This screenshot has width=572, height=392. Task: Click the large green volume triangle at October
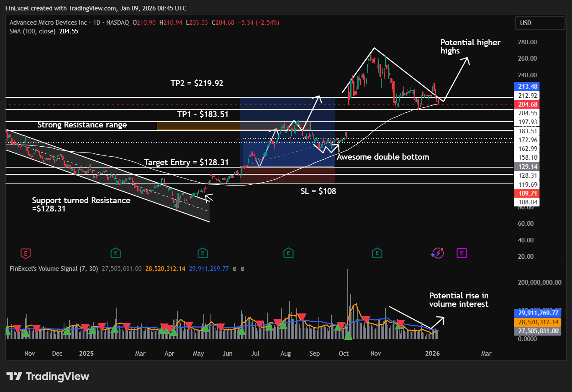(x=348, y=335)
